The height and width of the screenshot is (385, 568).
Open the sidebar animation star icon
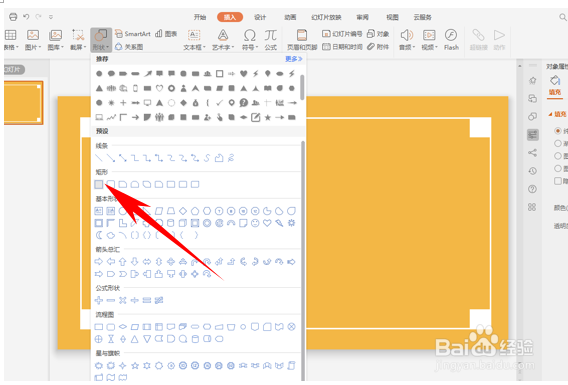click(532, 80)
